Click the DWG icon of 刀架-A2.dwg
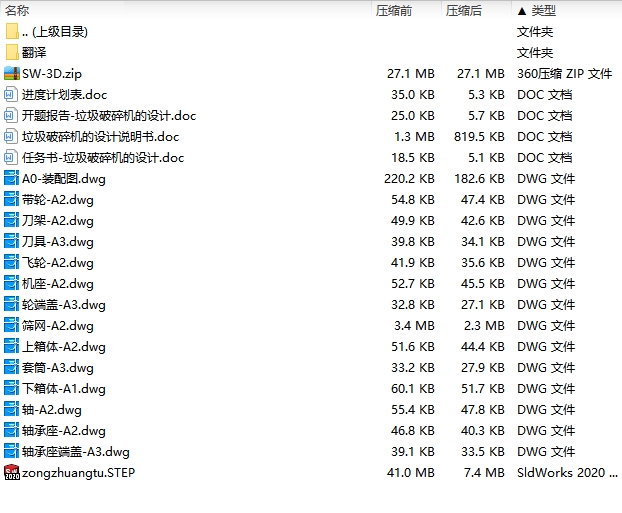The width and height of the screenshot is (622, 513). tap(11, 221)
